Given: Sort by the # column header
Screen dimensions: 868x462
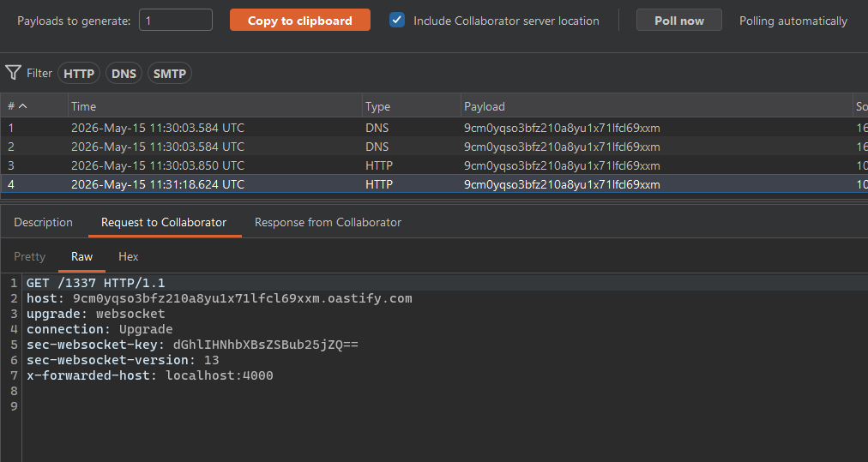Looking at the screenshot, I should click(33, 106).
